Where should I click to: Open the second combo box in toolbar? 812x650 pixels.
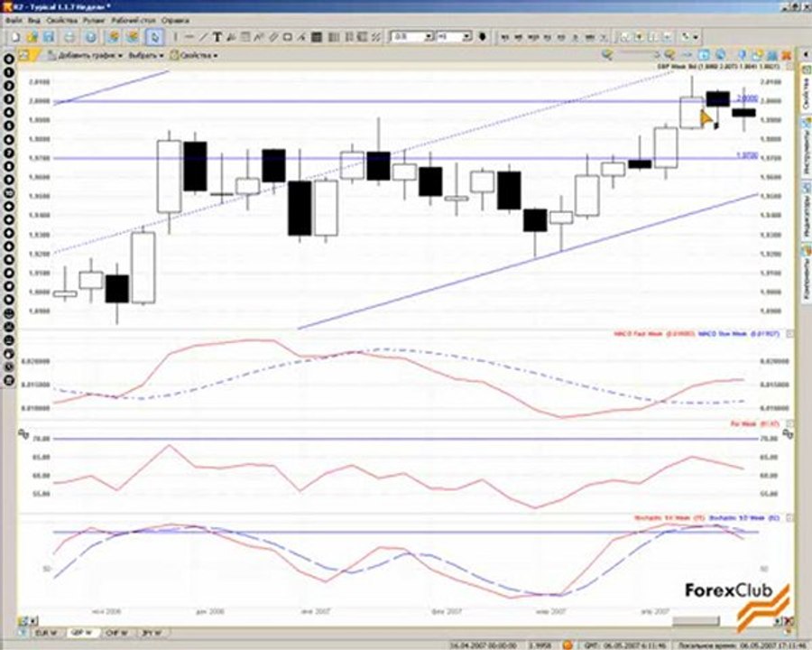click(454, 37)
